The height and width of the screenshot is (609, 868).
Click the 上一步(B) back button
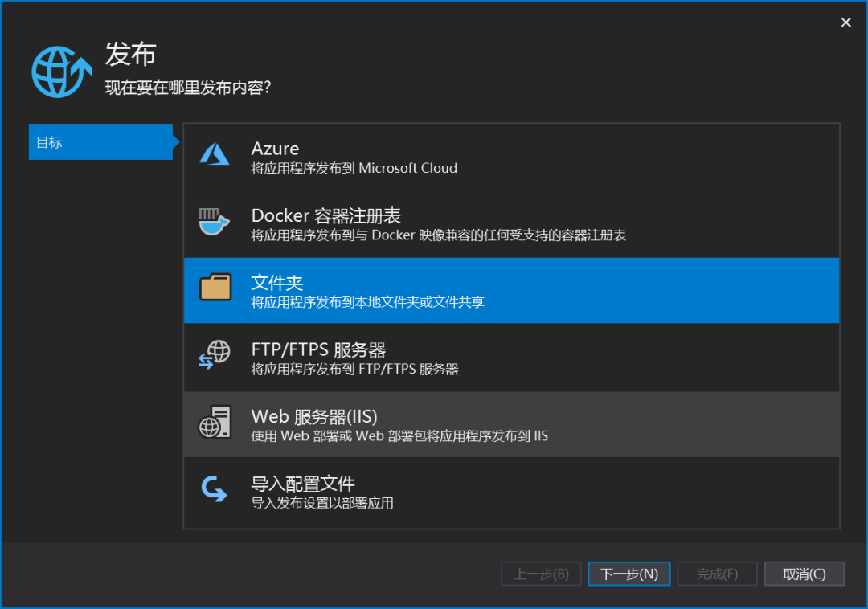coord(541,574)
